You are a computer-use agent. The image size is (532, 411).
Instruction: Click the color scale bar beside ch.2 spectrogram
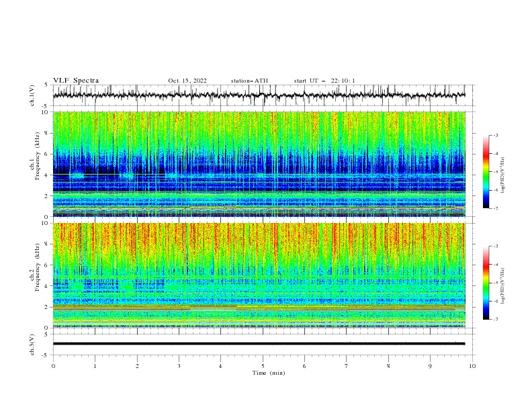pyautogui.click(x=486, y=283)
